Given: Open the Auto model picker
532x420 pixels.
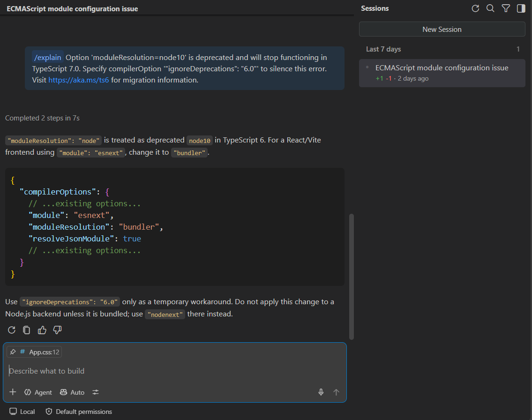Looking at the screenshot, I should coord(72,392).
